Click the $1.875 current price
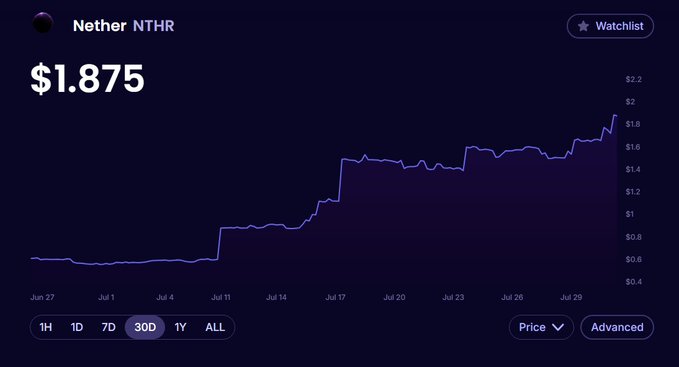This screenshot has height=367, width=679. 87,79
